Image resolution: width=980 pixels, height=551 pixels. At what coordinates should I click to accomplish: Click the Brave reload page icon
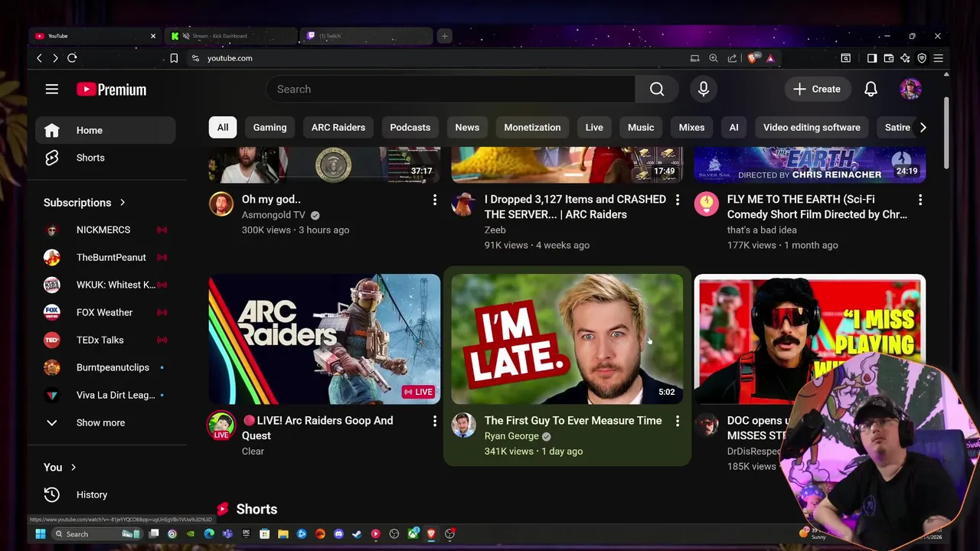pyautogui.click(x=72, y=58)
